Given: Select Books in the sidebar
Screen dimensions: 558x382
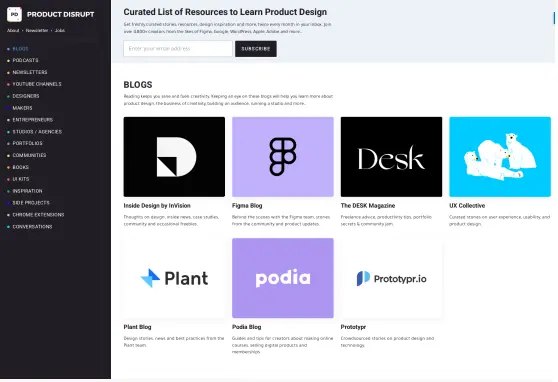Looking at the screenshot, I should (x=21, y=167).
